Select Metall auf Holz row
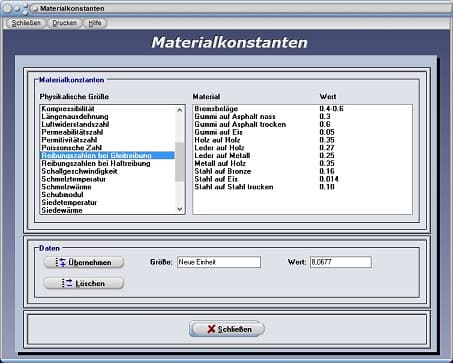Image resolution: width=453 pixels, height=363 pixels. (303, 163)
